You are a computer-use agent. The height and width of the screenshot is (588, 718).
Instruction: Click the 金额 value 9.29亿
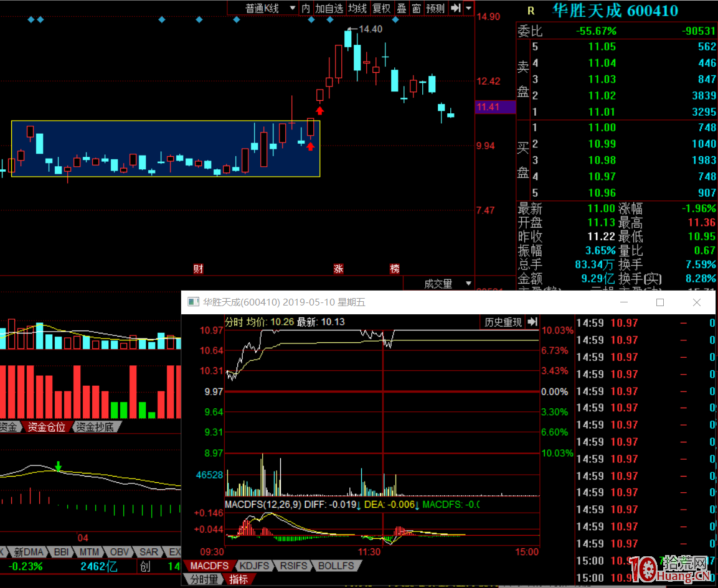tap(598, 278)
